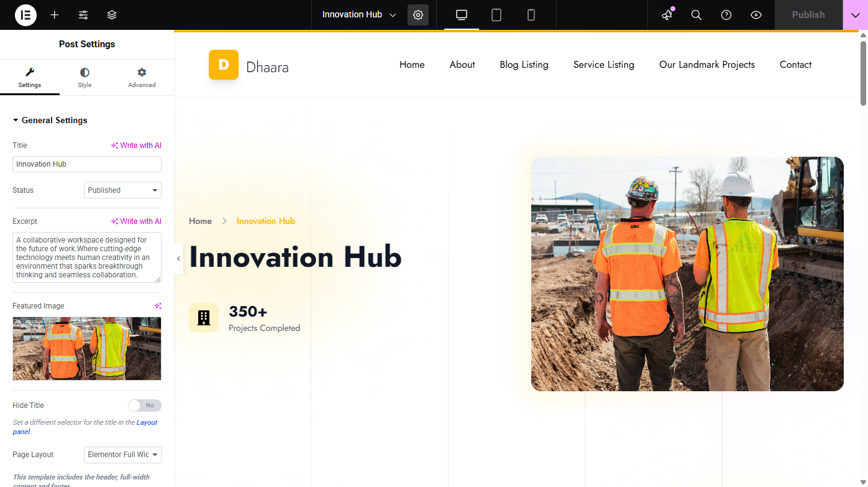Switch to tablet responsive view

pyautogui.click(x=496, y=15)
